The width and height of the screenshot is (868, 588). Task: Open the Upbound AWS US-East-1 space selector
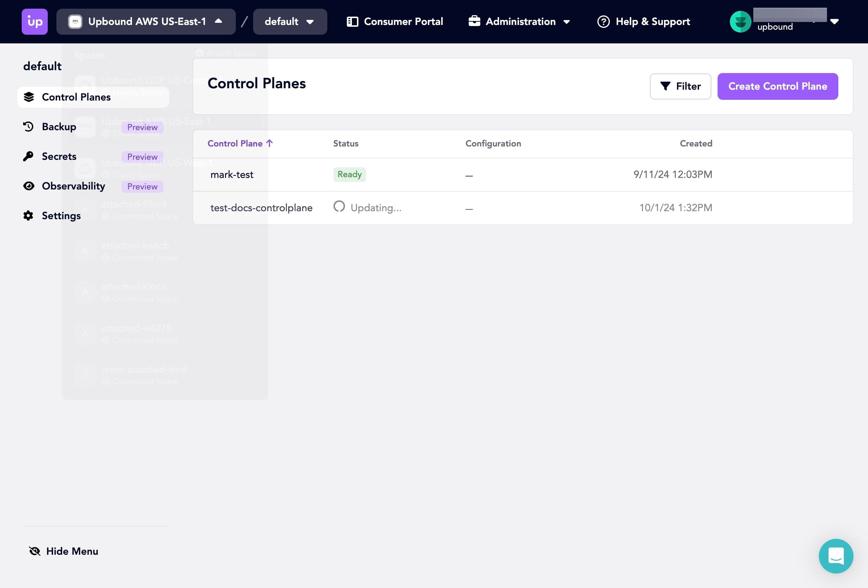coord(146,22)
